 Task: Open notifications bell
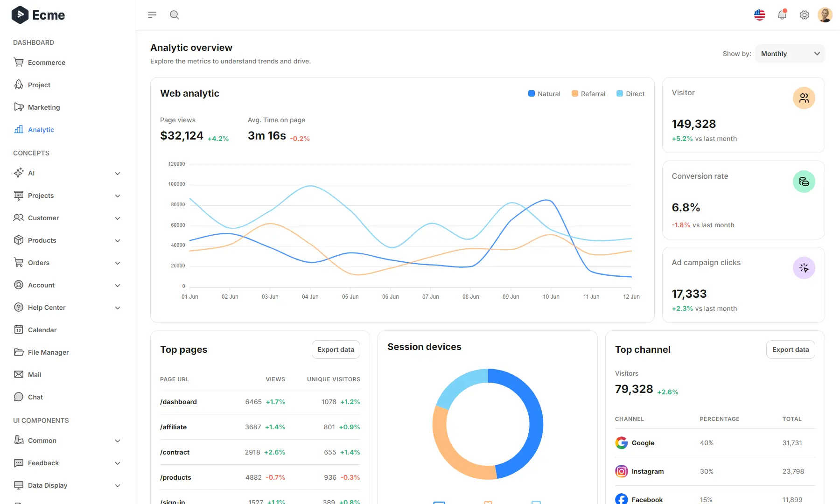tap(782, 14)
